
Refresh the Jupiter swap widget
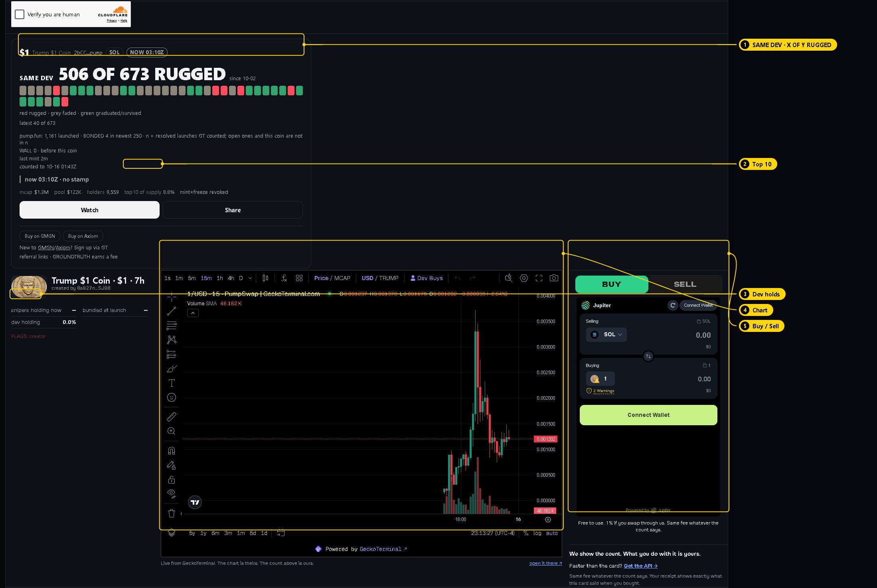[x=673, y=305]
